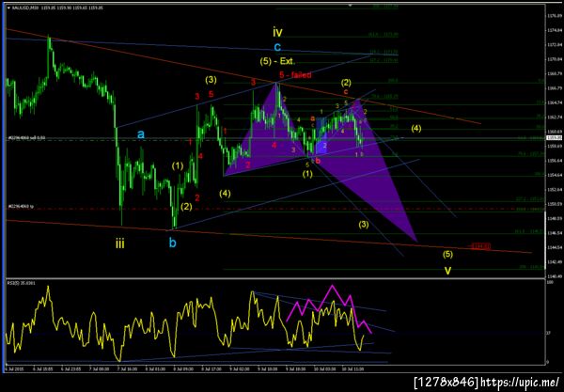This screenshot has width=564, height=392.
Task: Select the yellow 'iv' wave label
Action: tap(277, 32)
